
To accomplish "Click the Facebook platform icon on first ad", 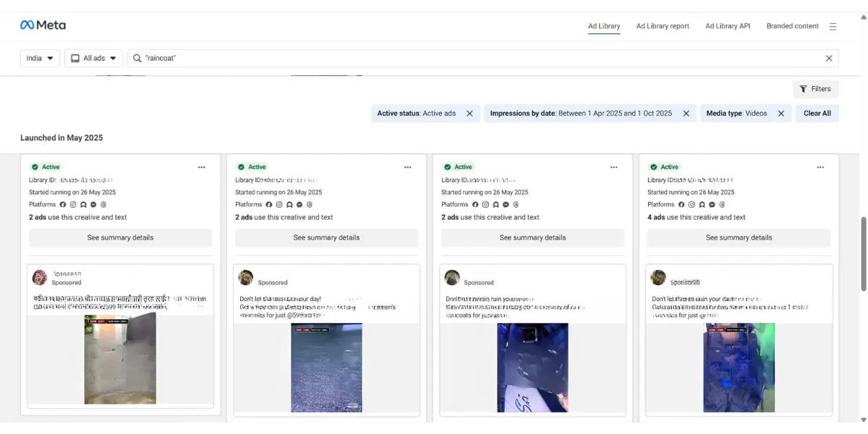I will [63, 204].
